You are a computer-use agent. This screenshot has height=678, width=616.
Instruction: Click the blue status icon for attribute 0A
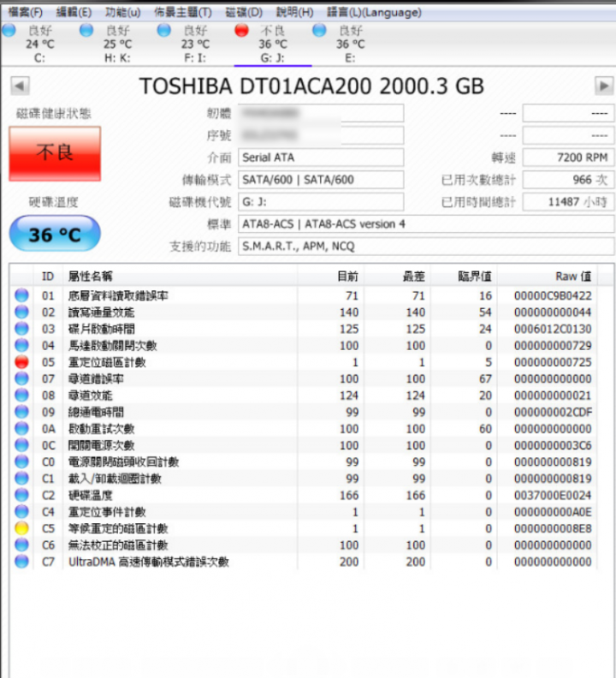pos(21,429)
